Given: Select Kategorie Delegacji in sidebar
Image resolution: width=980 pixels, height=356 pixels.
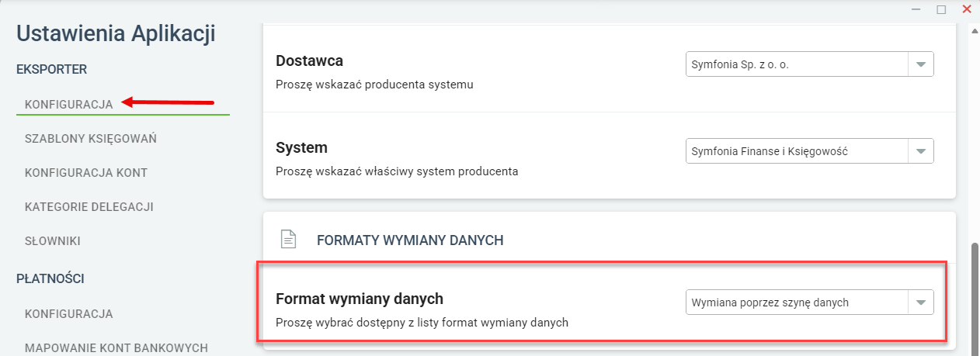Looking at the screenshot, I should (x=89, y=207).
